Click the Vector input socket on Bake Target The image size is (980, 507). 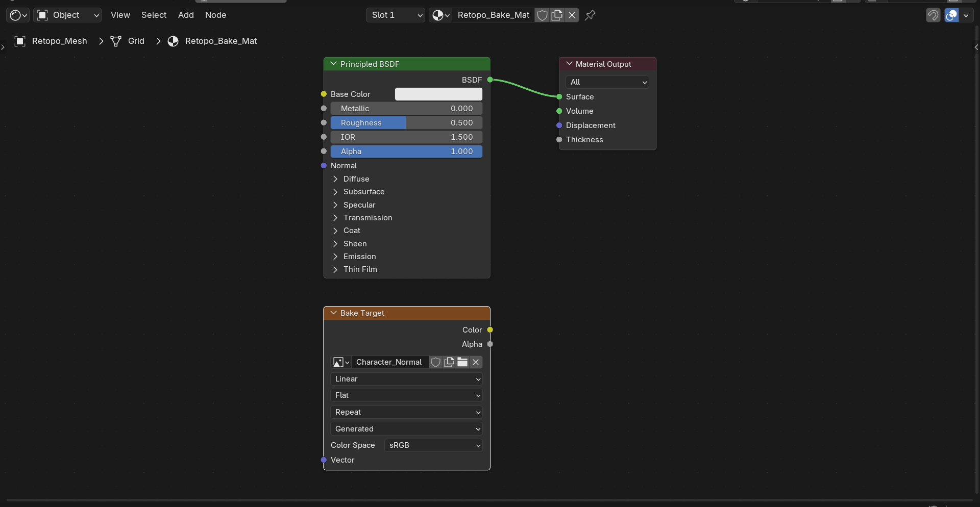click(324, 460)
